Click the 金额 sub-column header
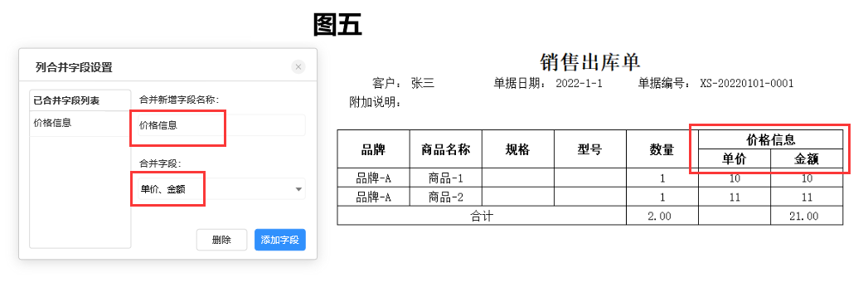Screen dimensions: 868x302 [x=807, y=159]
